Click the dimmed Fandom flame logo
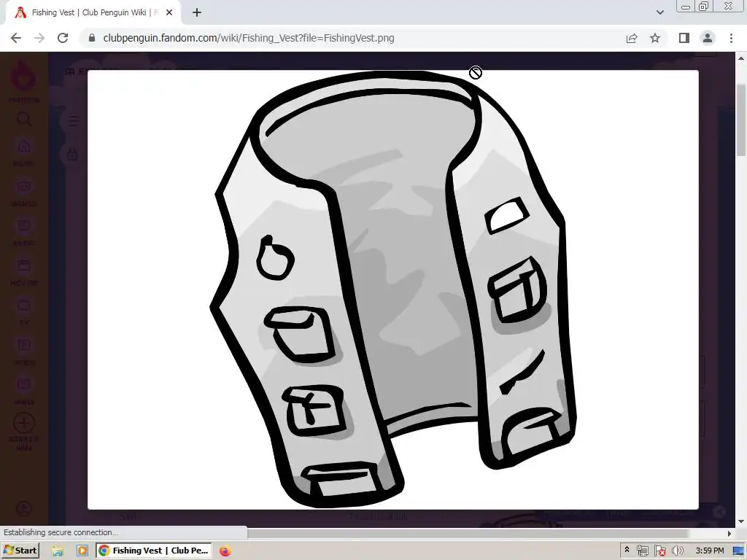Image resolution: width=747 pixels, height=560 pixels. pyautogui.click(x=24, y=76)
